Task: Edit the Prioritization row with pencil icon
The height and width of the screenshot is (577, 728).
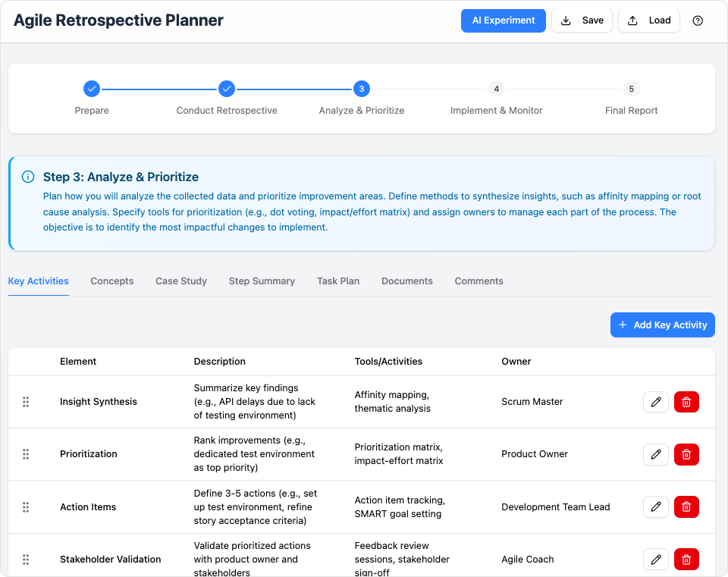Action: (655, 454)
